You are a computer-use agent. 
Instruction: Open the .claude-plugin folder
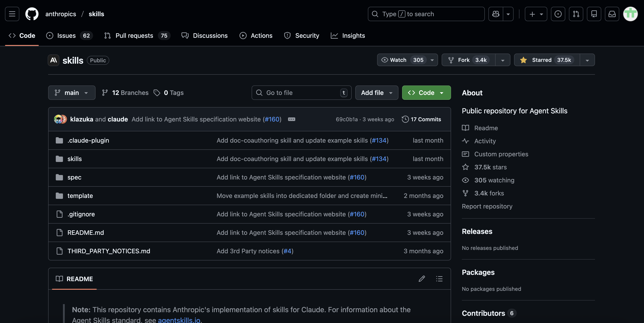[88, 141]
